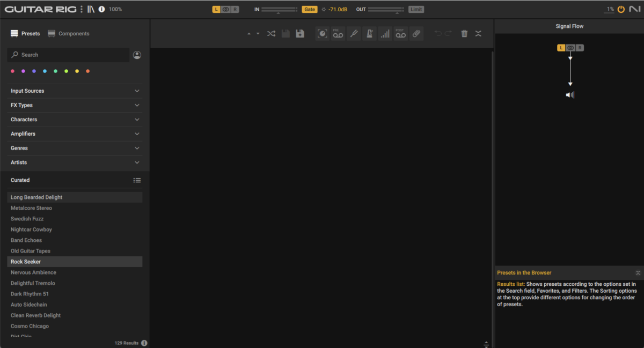Load the Band Echoes preset
Viewport: 644px width, 348px height.
(x=75, y=240)
